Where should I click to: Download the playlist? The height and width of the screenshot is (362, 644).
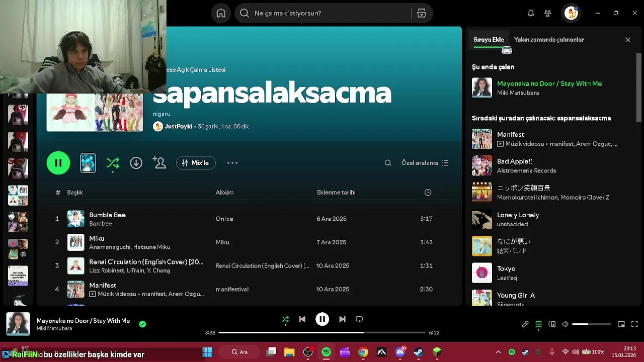[136, 163]
